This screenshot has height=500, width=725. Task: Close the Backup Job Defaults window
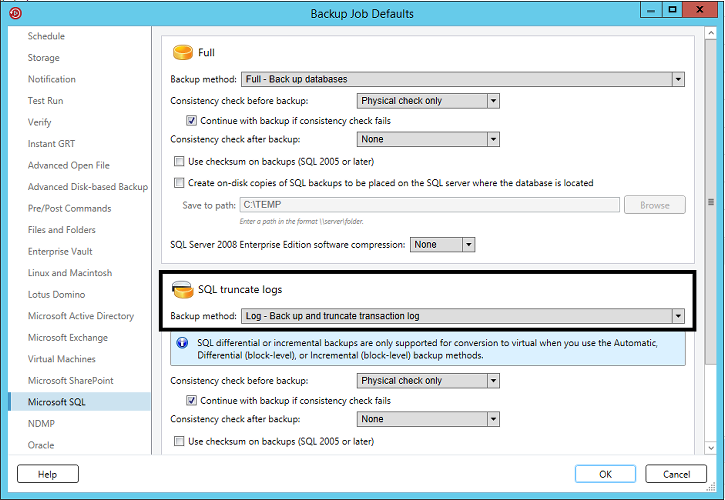pyautogui.click(x=700, y=10)
